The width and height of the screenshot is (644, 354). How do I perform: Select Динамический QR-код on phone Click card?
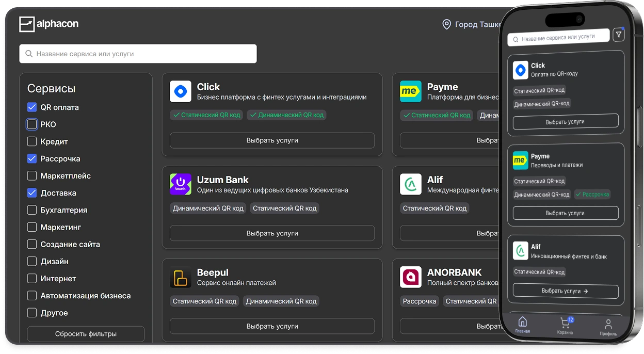coord(542,104)
